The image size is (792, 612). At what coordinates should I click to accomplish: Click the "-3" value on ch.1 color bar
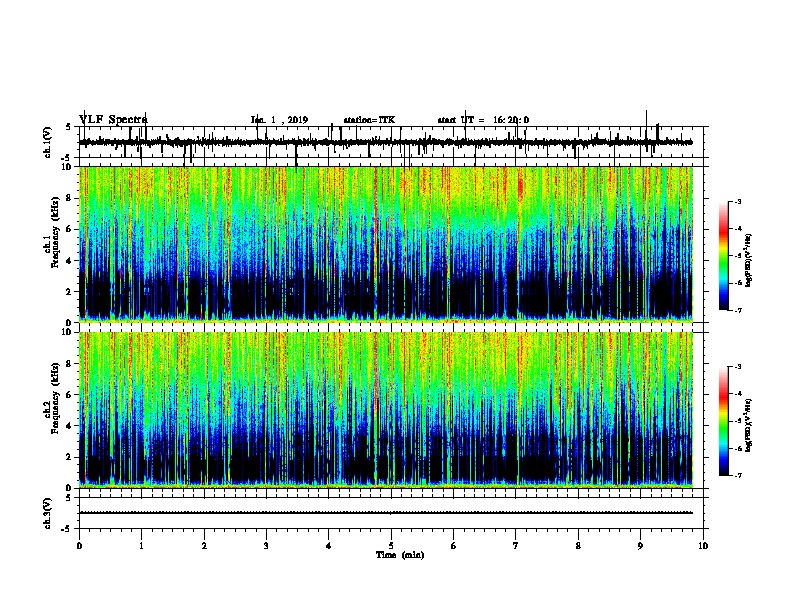(x=738, y=201)
